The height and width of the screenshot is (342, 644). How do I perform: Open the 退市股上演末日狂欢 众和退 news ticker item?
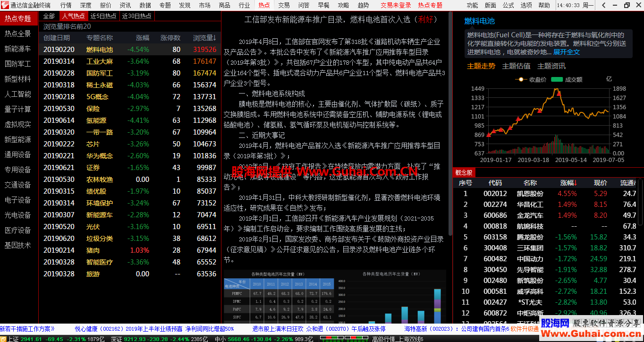pyautogui.click(x=319, y=329)
